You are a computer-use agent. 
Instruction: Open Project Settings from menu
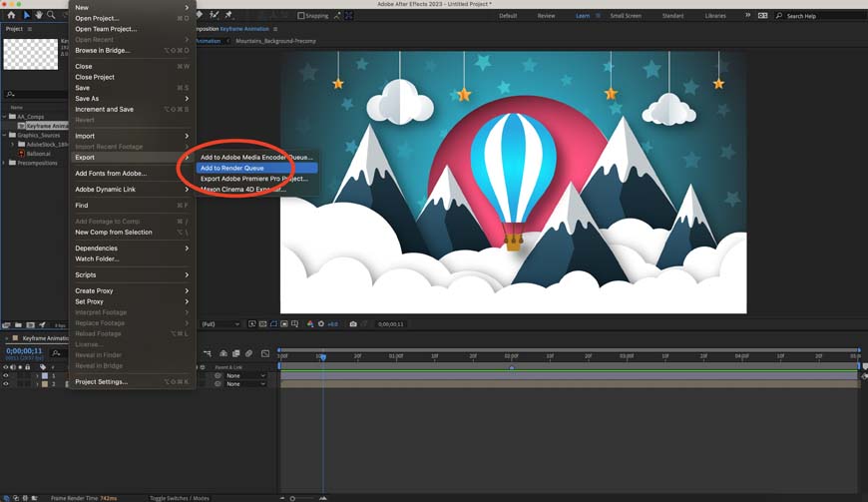[132, 381]
